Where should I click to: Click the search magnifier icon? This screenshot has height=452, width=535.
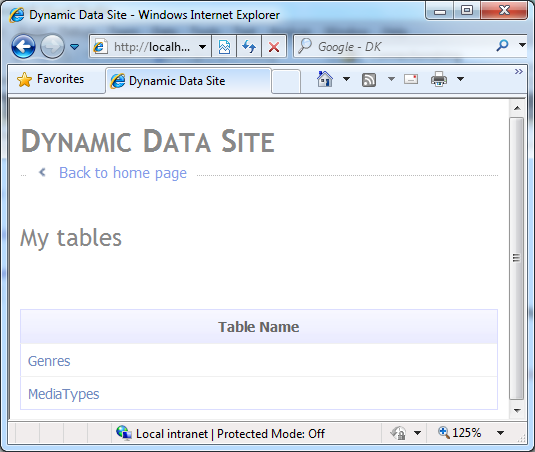click(x=503, y=45)
